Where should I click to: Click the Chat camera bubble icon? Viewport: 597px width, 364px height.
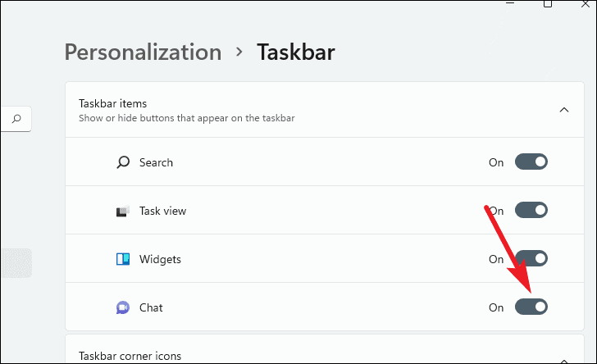tap(123, 307)
